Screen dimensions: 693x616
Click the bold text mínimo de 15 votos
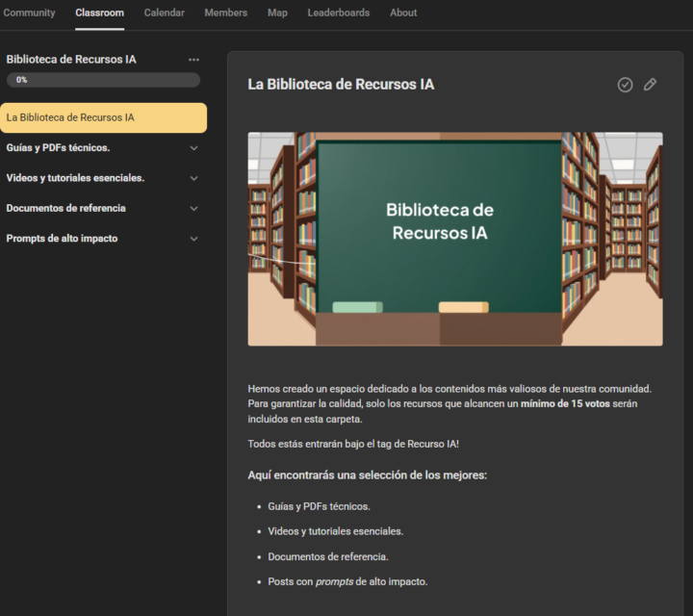(x=565, y=404)
